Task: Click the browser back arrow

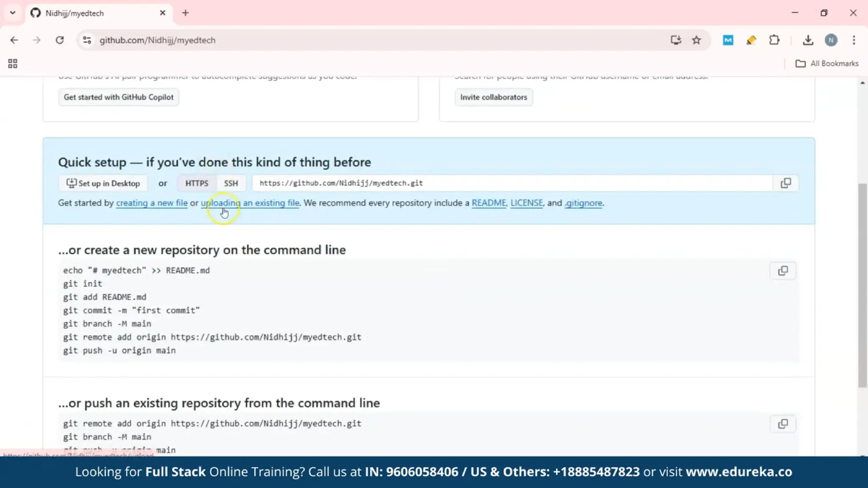Action: point(14,40)
